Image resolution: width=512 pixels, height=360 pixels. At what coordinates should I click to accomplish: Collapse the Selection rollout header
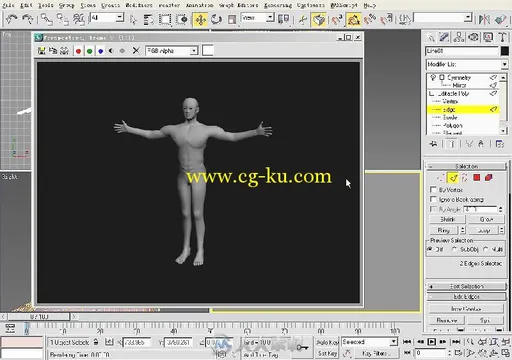pos(467,166)
